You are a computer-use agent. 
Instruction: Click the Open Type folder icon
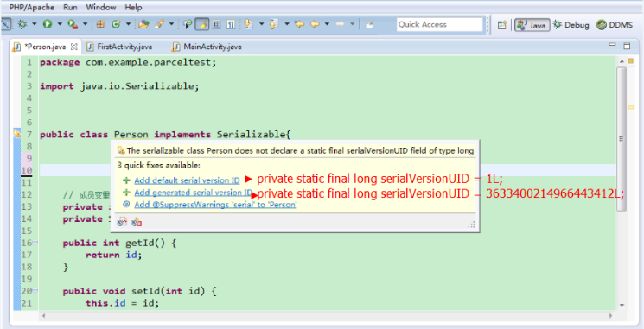(x=143, y=25)
